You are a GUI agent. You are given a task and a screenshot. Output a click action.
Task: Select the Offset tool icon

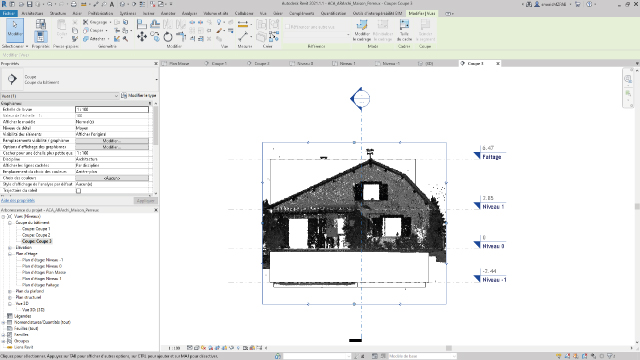[x=155, y=24]
